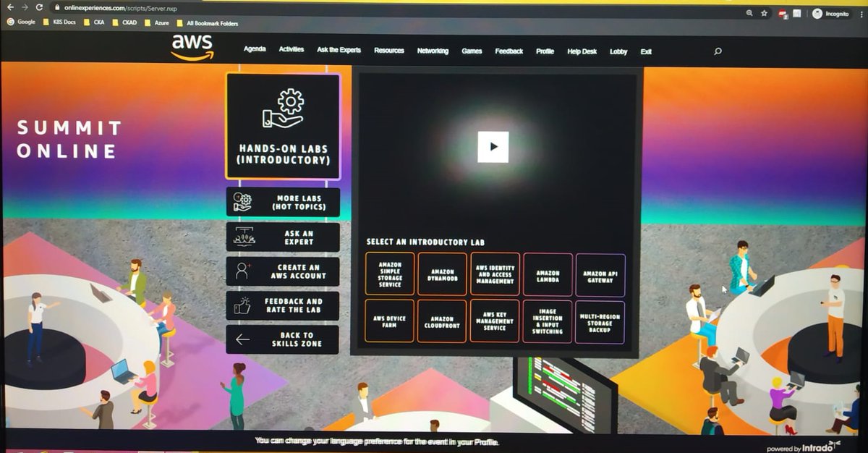The width and height of the screenshot is (868, 453).
Task: Open the Resources menu item
Action: (389, 51)
